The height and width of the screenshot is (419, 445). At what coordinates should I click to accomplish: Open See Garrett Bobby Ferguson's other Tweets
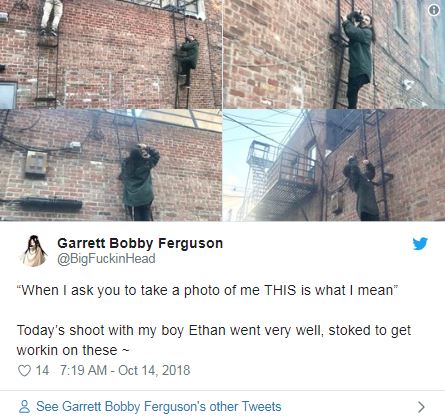point(159,407)
